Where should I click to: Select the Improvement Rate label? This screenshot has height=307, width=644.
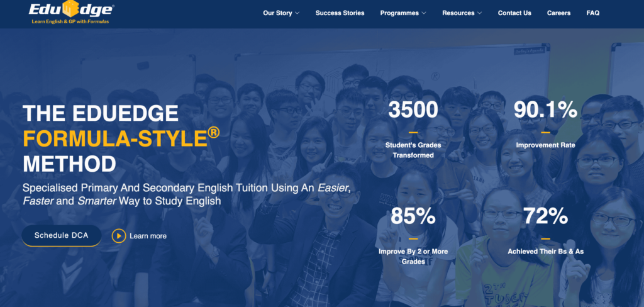[x=545, y=145]
